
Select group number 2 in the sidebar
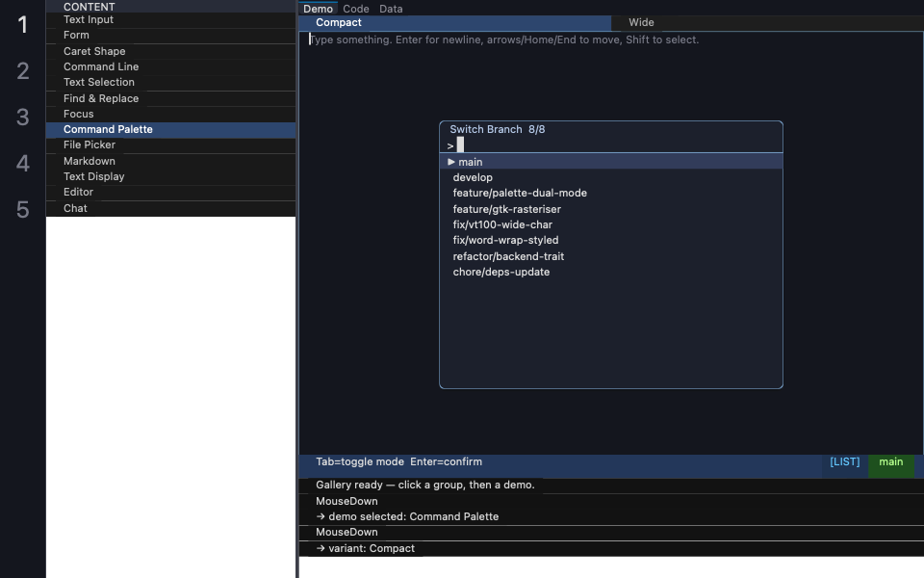(22, 71)
